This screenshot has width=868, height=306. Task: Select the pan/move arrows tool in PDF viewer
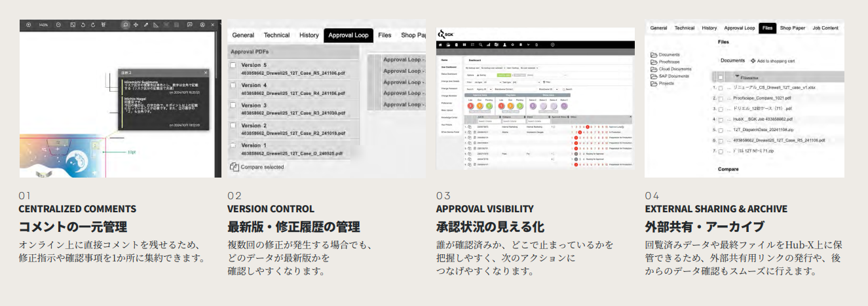point(136,25)
